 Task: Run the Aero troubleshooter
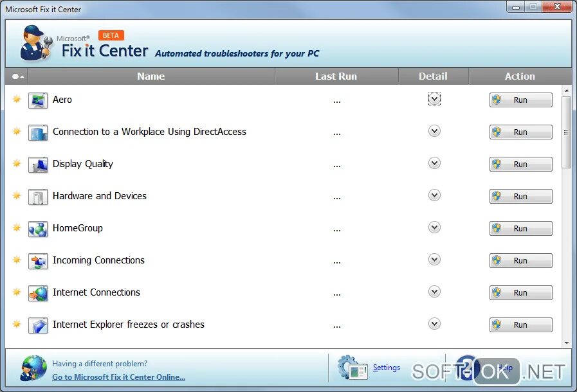tap(520, 100)
